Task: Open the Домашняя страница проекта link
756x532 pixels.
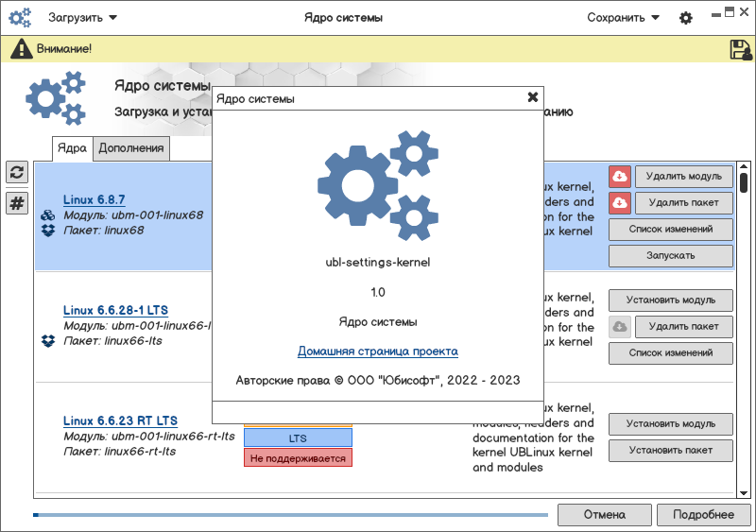Action: click(378, 352)
